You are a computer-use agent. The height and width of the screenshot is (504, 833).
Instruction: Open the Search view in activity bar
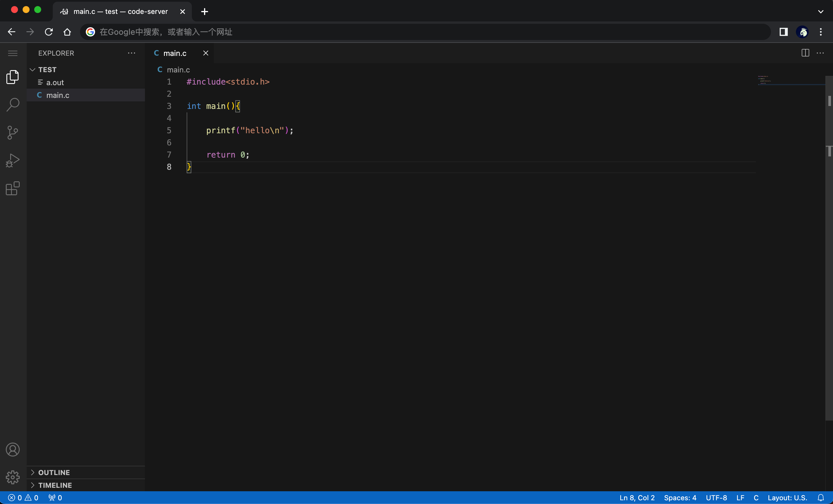tap(13, 105)
